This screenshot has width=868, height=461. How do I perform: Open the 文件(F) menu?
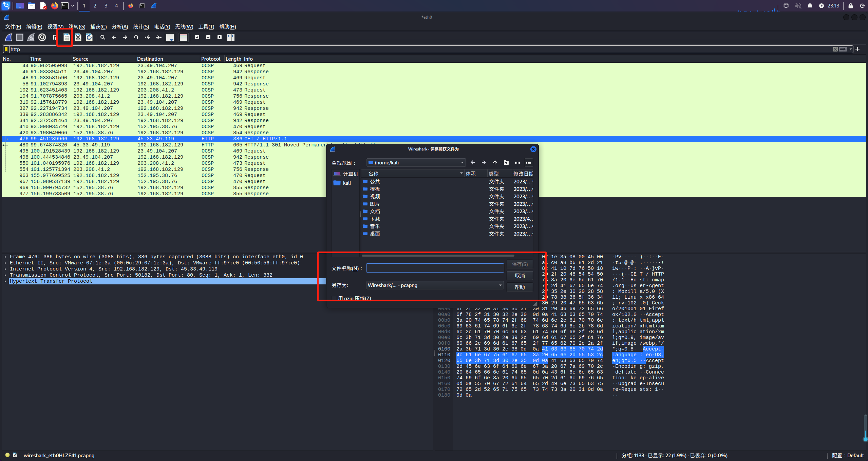(13, 27)
